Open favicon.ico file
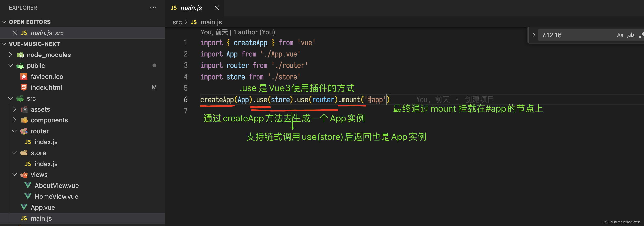The image size is (644, 226). [47, 76]
